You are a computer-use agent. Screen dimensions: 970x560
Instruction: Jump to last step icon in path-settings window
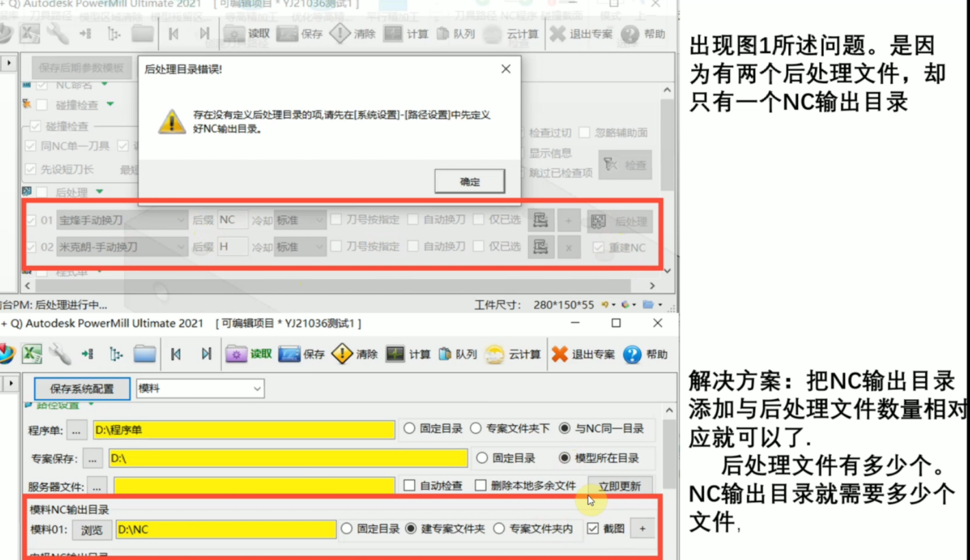(x=206, y=354)
